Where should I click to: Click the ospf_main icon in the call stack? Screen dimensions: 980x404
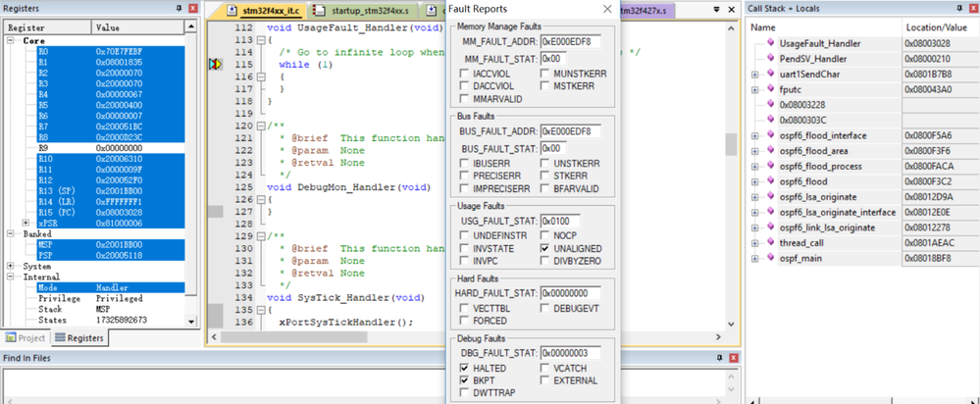point(771,258)
